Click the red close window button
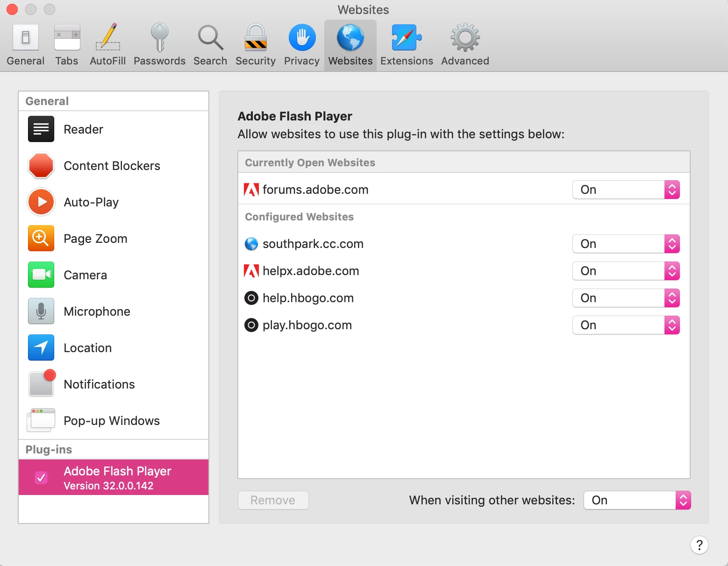The height and width of the screenshot is (566, 728). click(12, 9)
